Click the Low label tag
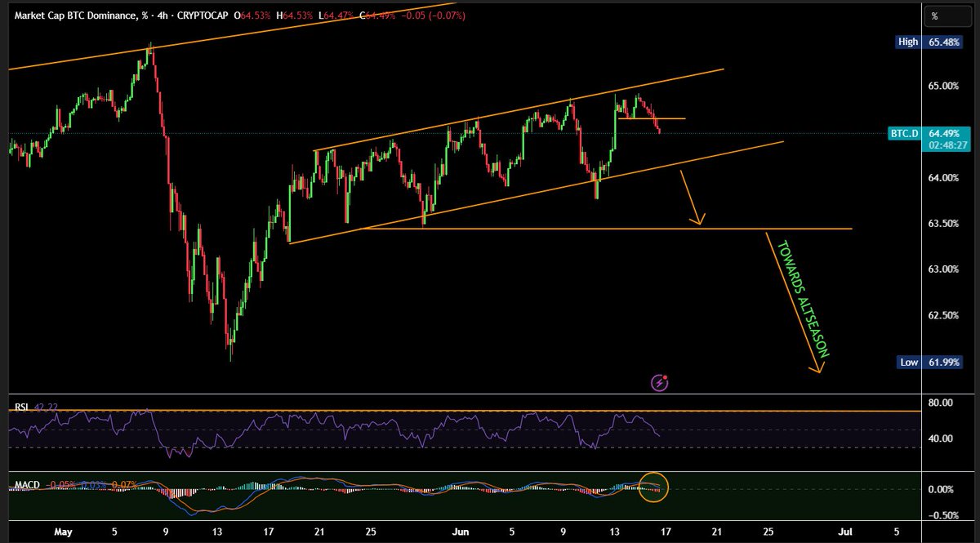This screenshot has height=543, width=980. pyautogui.click(x=910, y=362)
